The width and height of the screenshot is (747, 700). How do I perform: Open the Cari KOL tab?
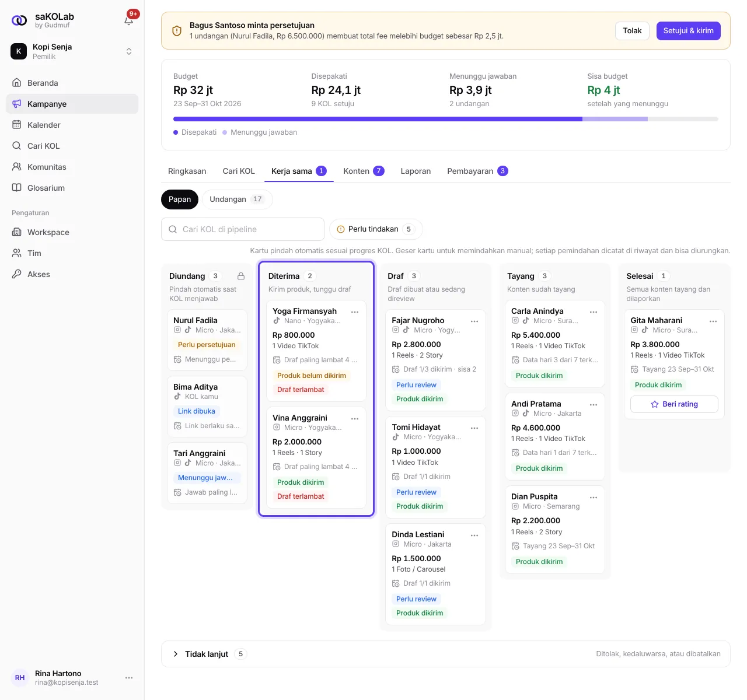(x=239, y=171)
